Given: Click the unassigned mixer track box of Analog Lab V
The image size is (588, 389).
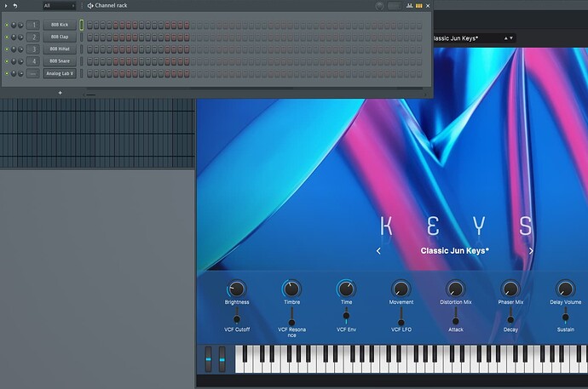Looking at the screenshot, I should tap(33, 73).
